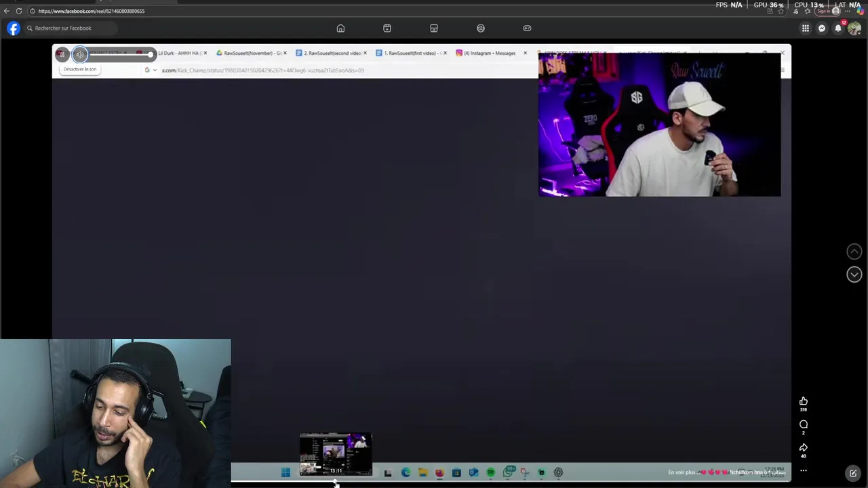Select the 1. RawSoueelt(first video) tab
Image resolution: width=868 pixels, height=488 pixels.
point(412,53)
